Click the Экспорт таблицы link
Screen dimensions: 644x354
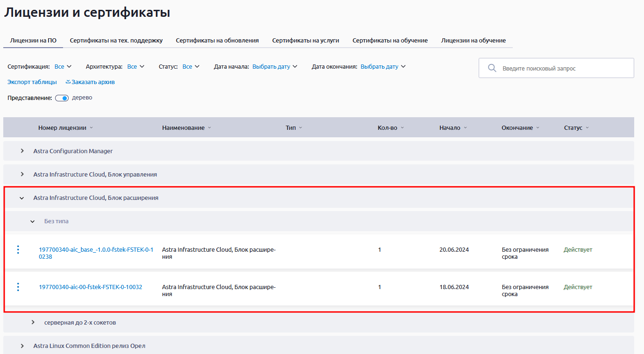pos(32,82)
